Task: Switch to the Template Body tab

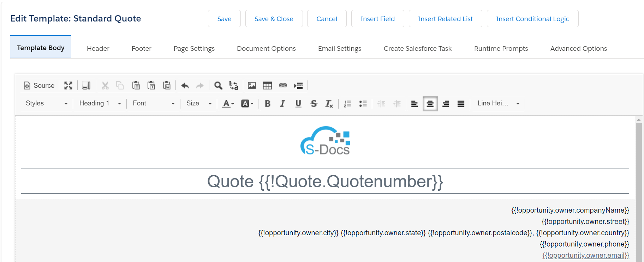Action: pyautogui.click(x=41, y=48)
